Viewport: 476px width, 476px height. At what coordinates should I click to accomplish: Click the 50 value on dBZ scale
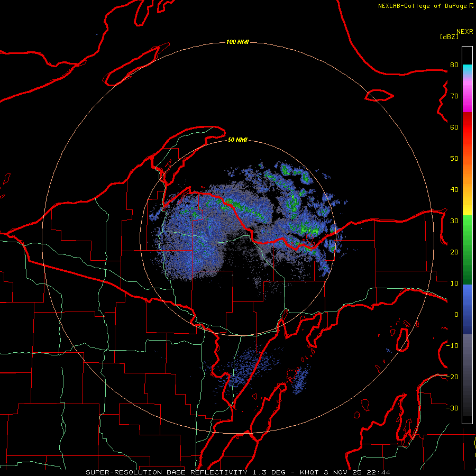pos(454,159)
